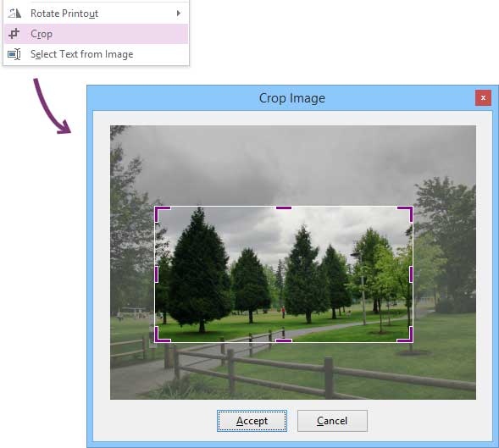
Task: Click the top-left crop corner handle
Action: point(162,213)
